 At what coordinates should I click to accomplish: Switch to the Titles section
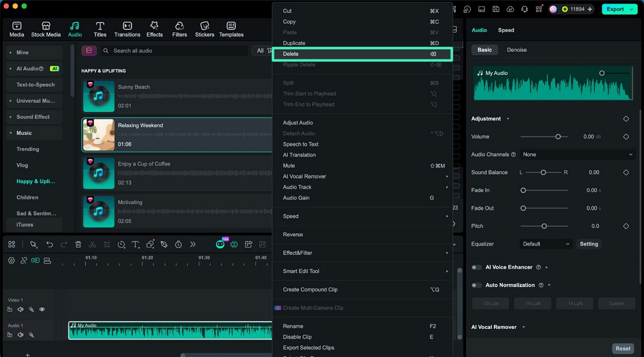pyautogui.click(x=100, y=29)
